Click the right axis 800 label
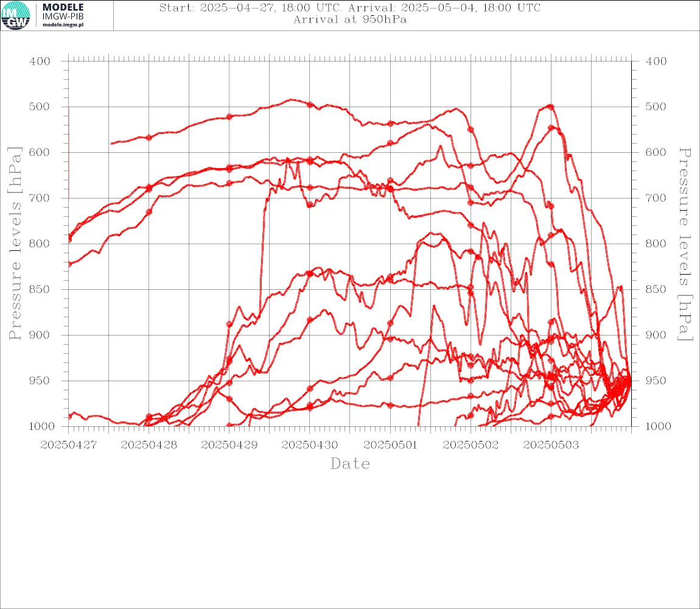 click(656, 244)
